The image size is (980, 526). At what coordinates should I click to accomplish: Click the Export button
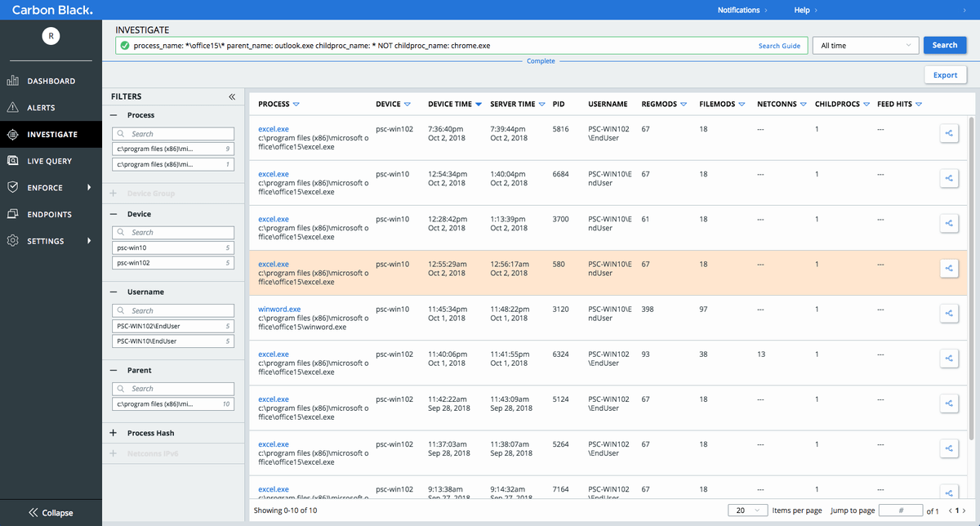(x=946, y=75)
